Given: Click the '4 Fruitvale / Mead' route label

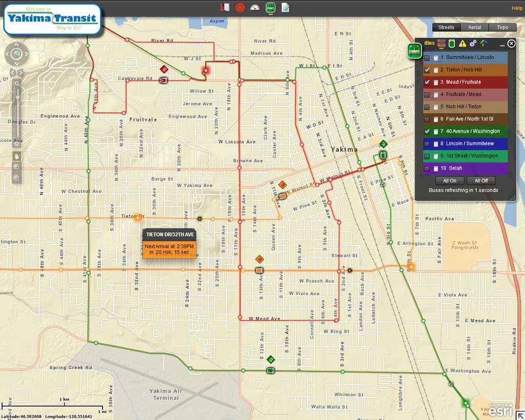Looking at the screenshot, I should [x=460, y=94].
